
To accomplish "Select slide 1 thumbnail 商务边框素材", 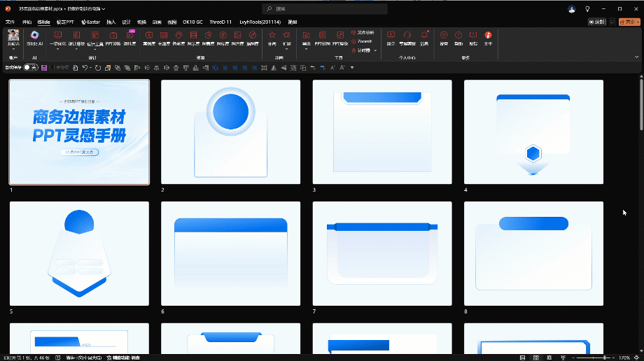I will tap(79, 132).
